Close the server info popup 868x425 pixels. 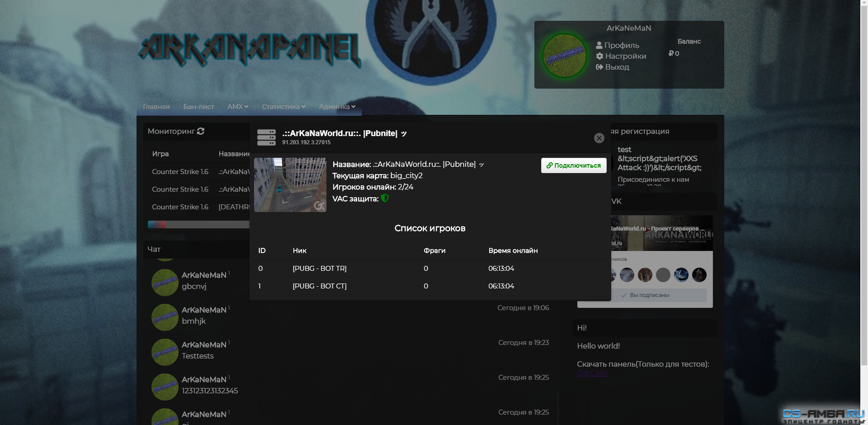(x=599, y=138)
